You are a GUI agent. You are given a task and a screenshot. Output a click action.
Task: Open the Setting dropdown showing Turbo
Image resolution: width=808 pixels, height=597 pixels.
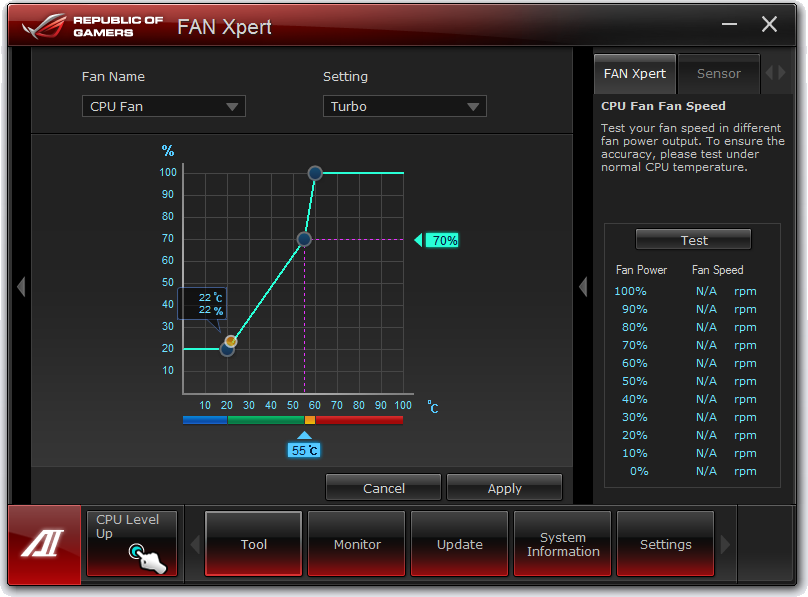(x=405, y=106)
